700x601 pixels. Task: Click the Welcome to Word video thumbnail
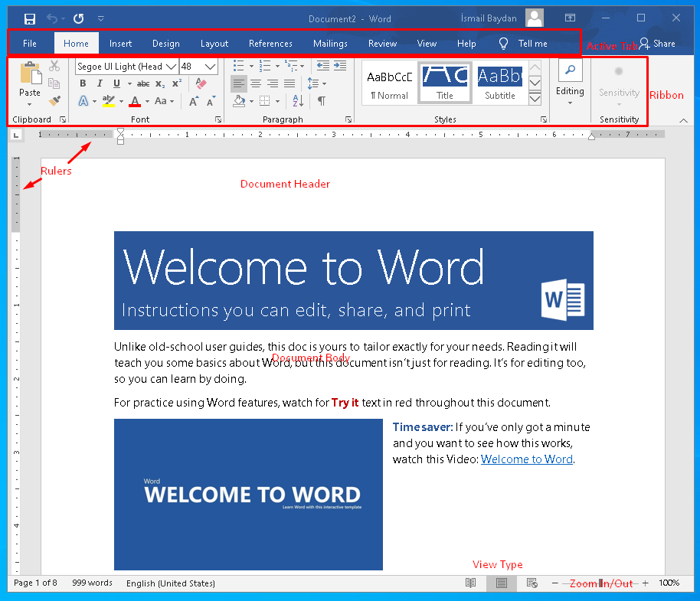(x=248, y=495)
